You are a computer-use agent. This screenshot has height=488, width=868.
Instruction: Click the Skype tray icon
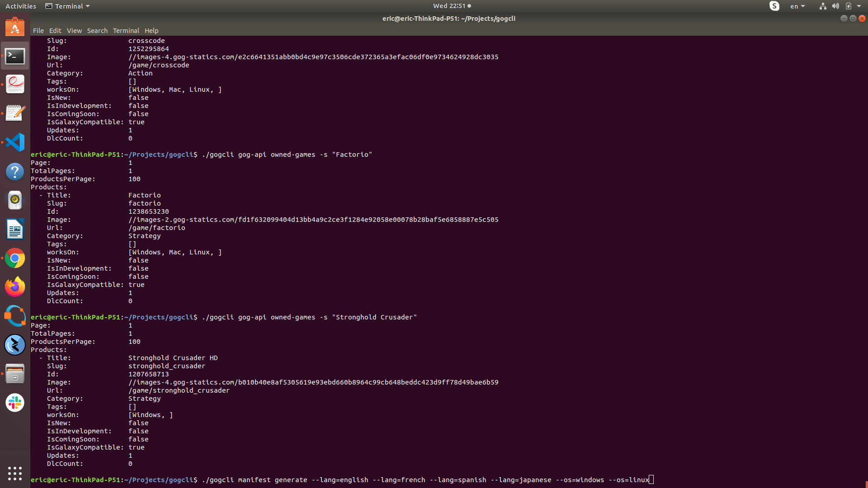pos(774,6)
